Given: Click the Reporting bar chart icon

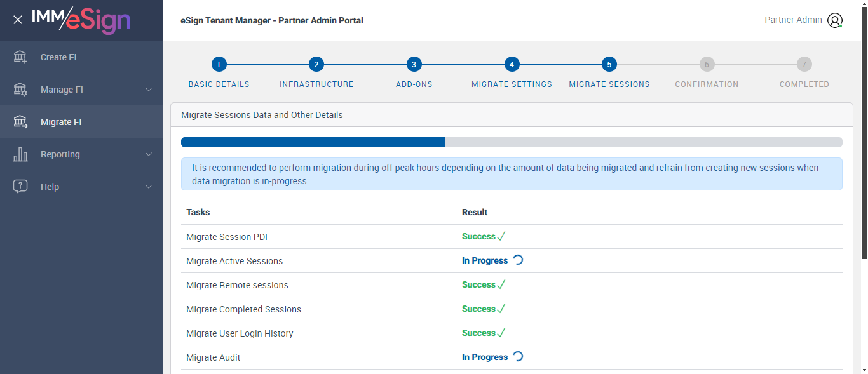Looking at the screenshot, I should 20,154.
